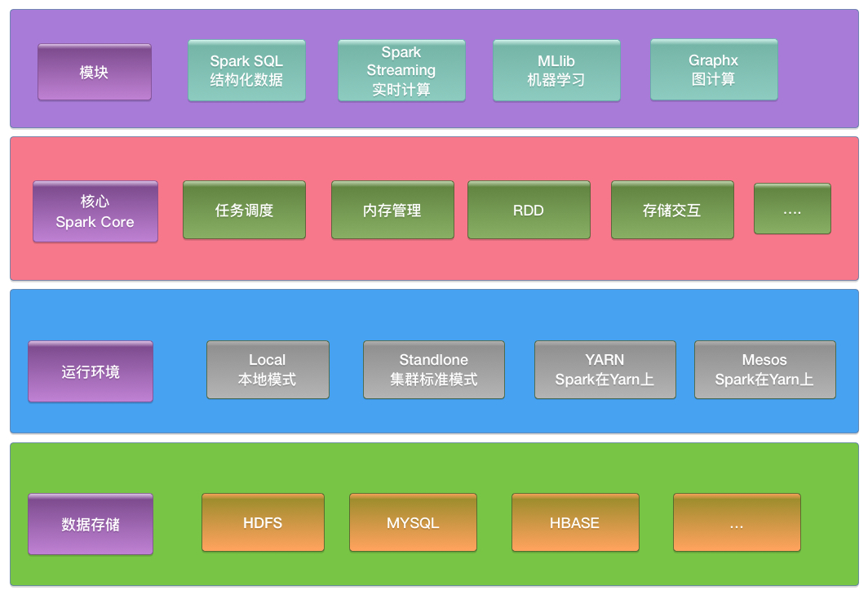Select the Local 本地模式 block
This screenshot has height=595, width=868.
tap(268, 369)
